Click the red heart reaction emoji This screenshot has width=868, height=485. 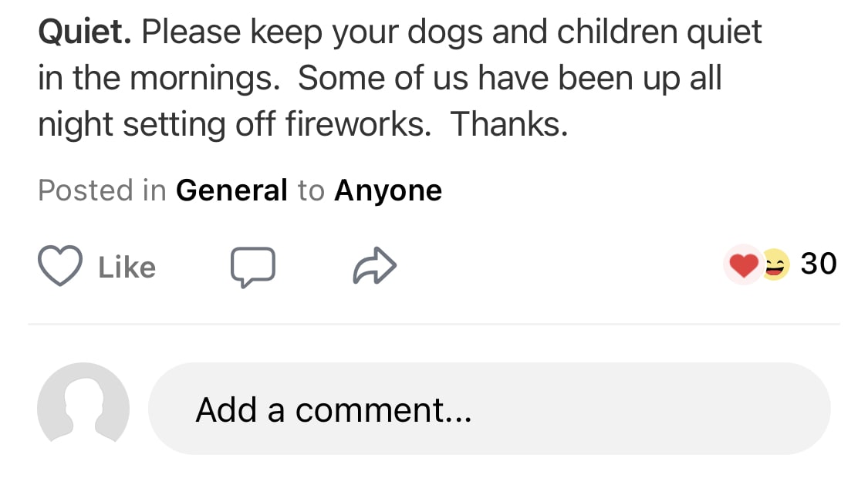tap(743, 266)
